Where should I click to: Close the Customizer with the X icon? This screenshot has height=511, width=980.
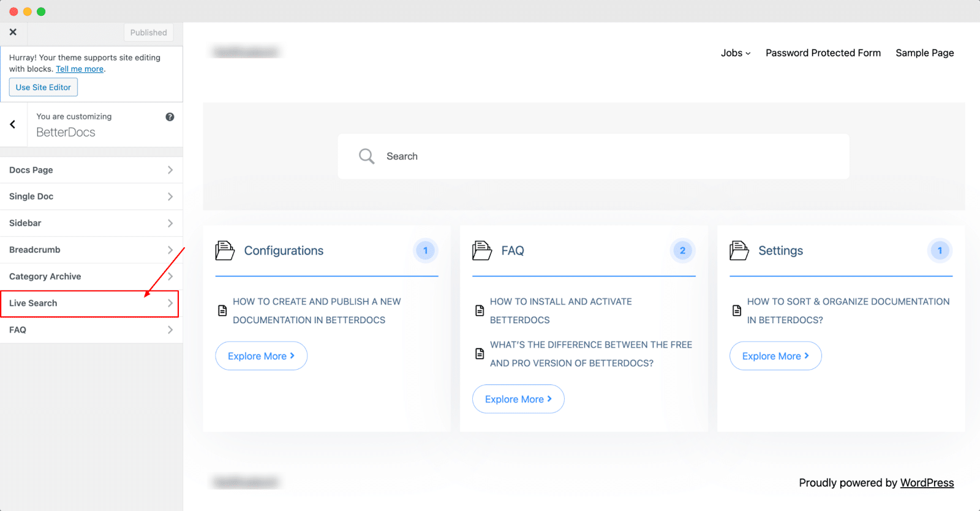click(x=13, y=32)
